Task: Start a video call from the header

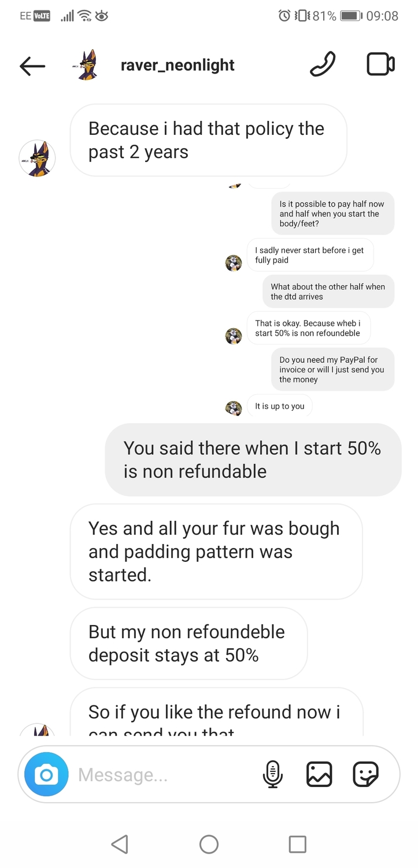Action: click(381, 64)
